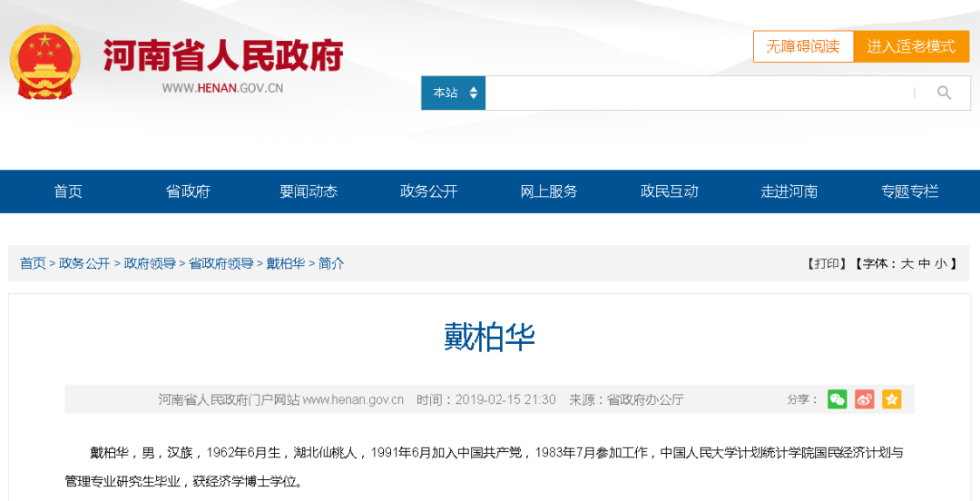This screenshot has width=980, height=501.
Task: Click the 首页 breadcrumb link
Action: point(34,263)
